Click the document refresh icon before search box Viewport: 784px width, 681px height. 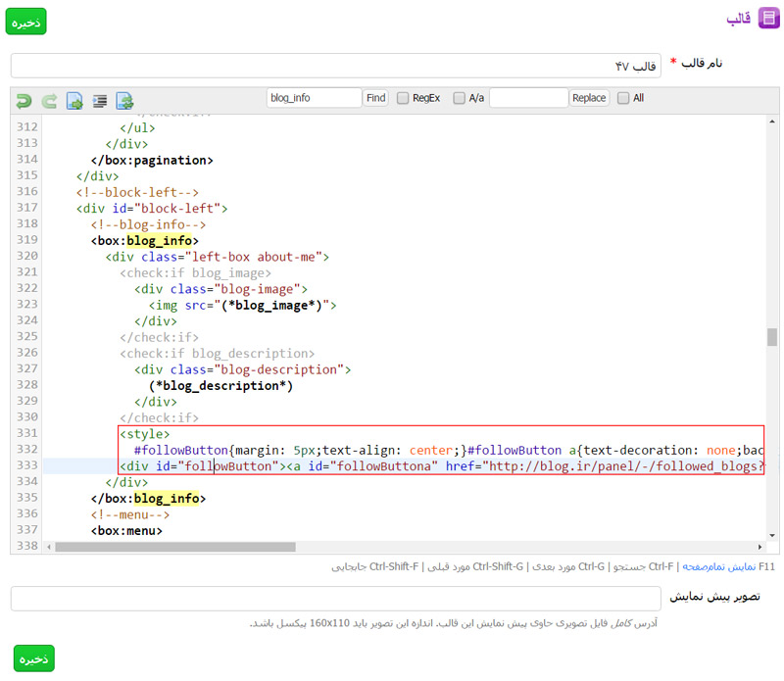[x=124, y=101]
